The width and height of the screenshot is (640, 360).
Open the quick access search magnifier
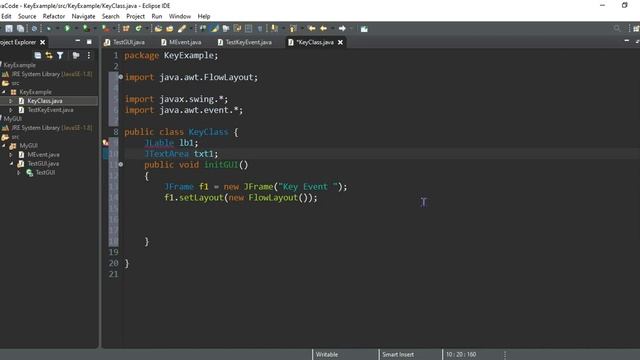click(x=617, y=29)
